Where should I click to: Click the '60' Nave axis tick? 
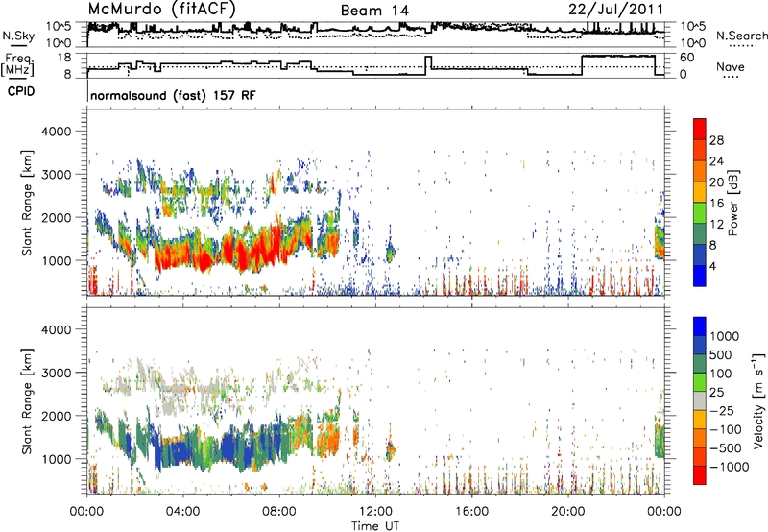click(687, 58)
